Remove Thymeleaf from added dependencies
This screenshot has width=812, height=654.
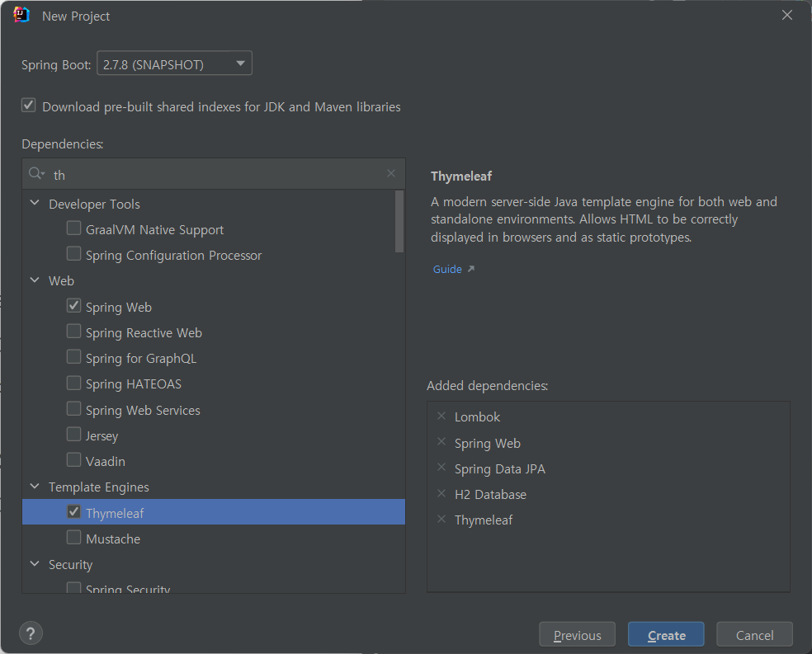coord(441,519)
